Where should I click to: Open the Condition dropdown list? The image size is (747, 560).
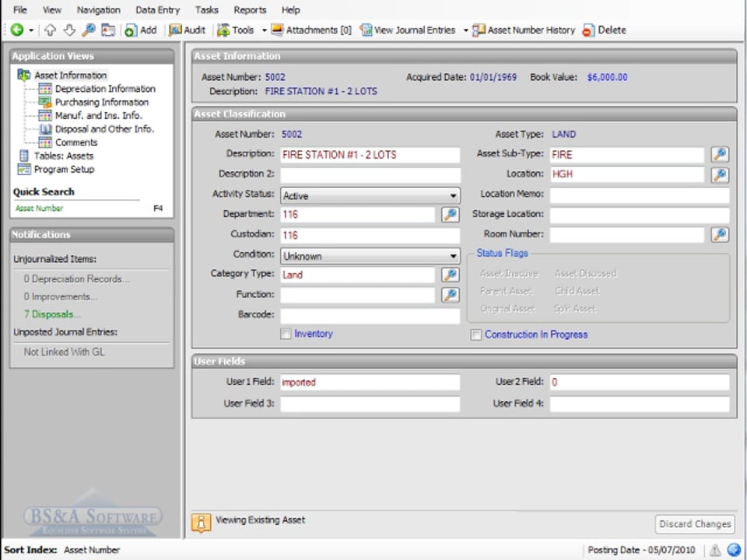pyautogui.click(x=453, y=256)
